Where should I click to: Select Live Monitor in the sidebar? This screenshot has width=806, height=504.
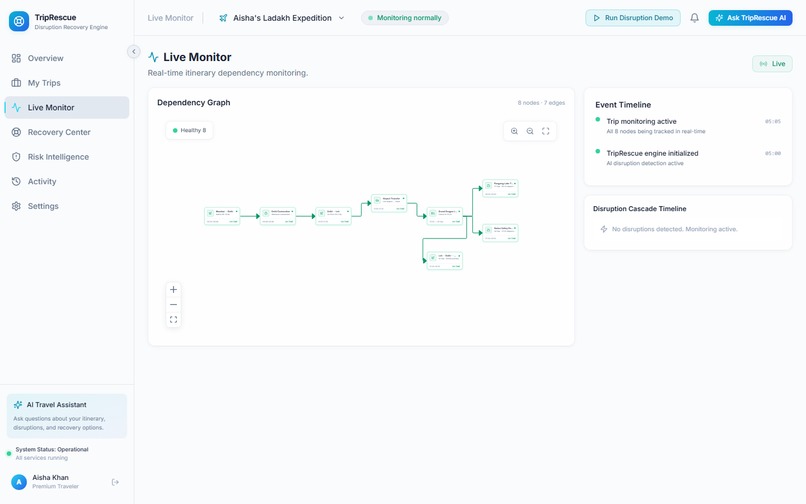click(67, 107)
